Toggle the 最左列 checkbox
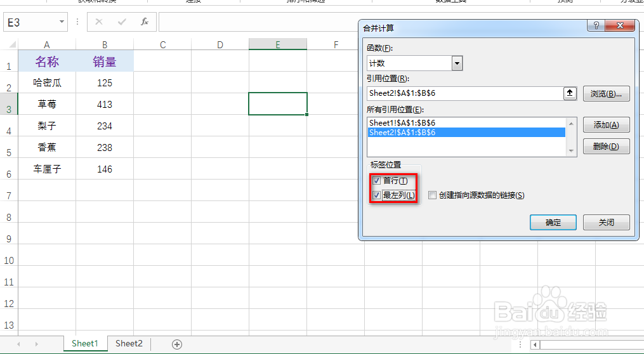 coord(377,195)
